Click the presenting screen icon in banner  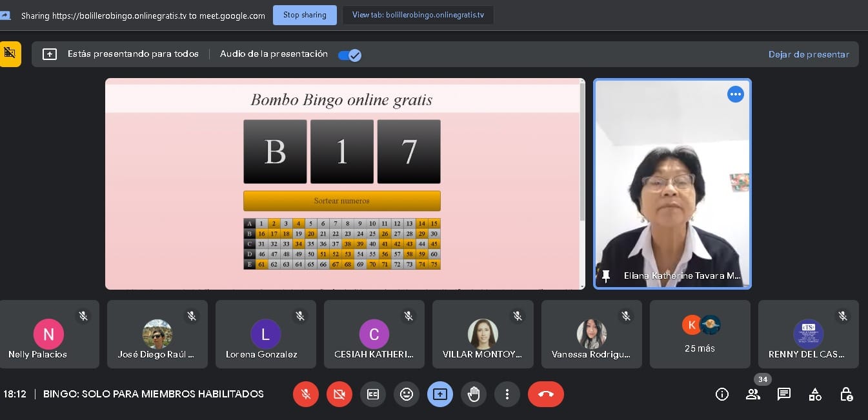pyautogui.click(x=50, y=54)
